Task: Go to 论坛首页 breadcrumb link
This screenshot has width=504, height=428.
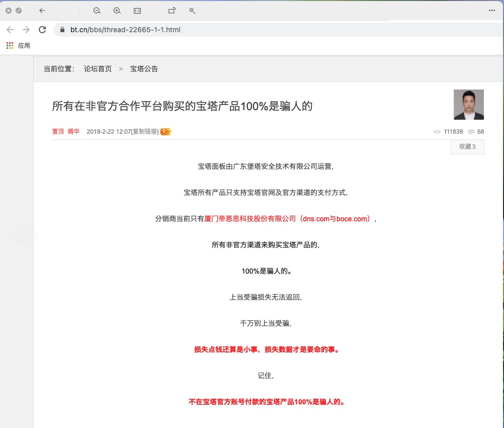Action: (x=98, y=69)
